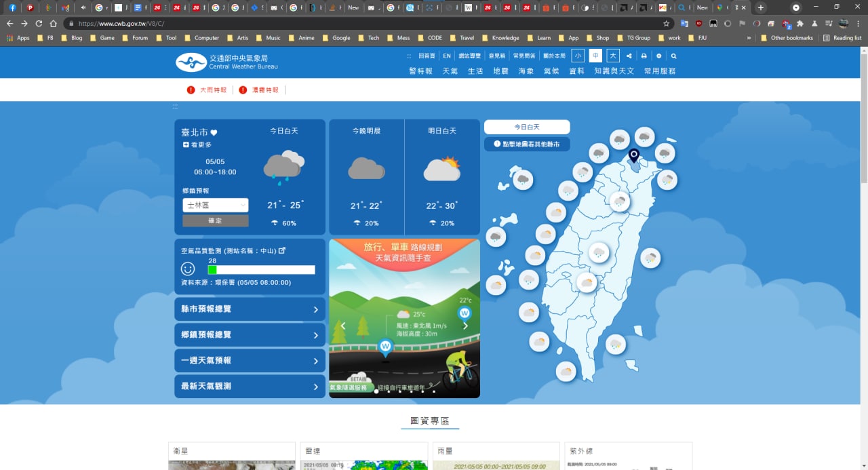Open the 地震 main menu item
This screenshot has height=470, width=868.
[x=500, y=71]
